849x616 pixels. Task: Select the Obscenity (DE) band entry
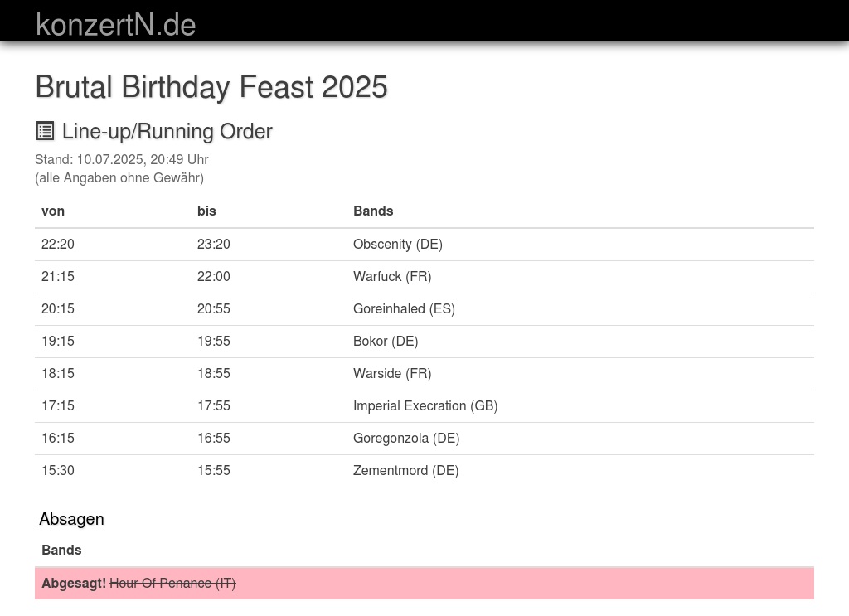pos(397,244)
